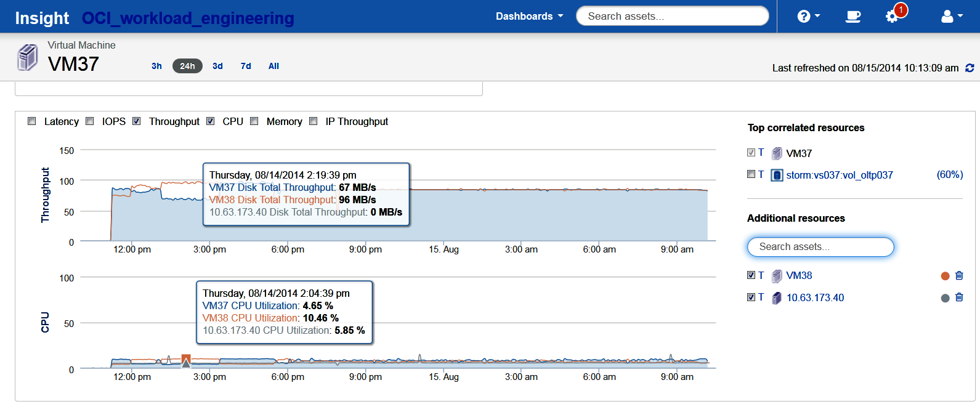The height and width of the screenshot is (412, 980).
Task: Click the coffee cup icon in header
Action: [x=852, y=17]
